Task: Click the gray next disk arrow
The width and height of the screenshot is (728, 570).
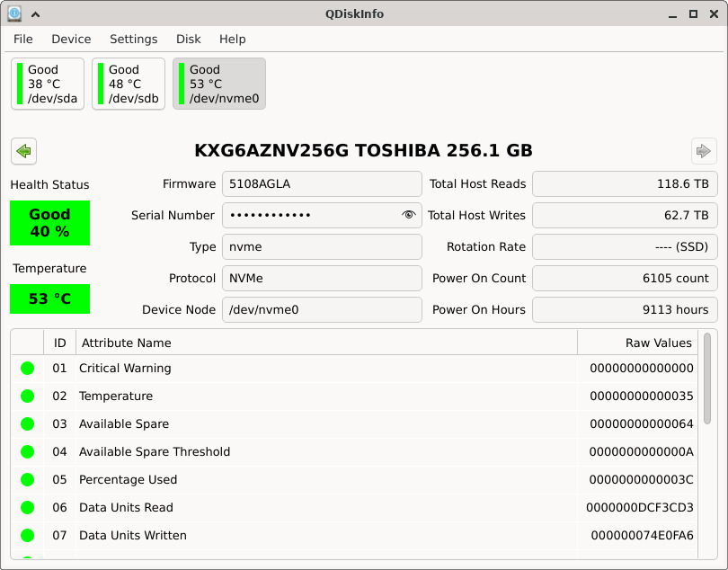Action: click(704, 151)
